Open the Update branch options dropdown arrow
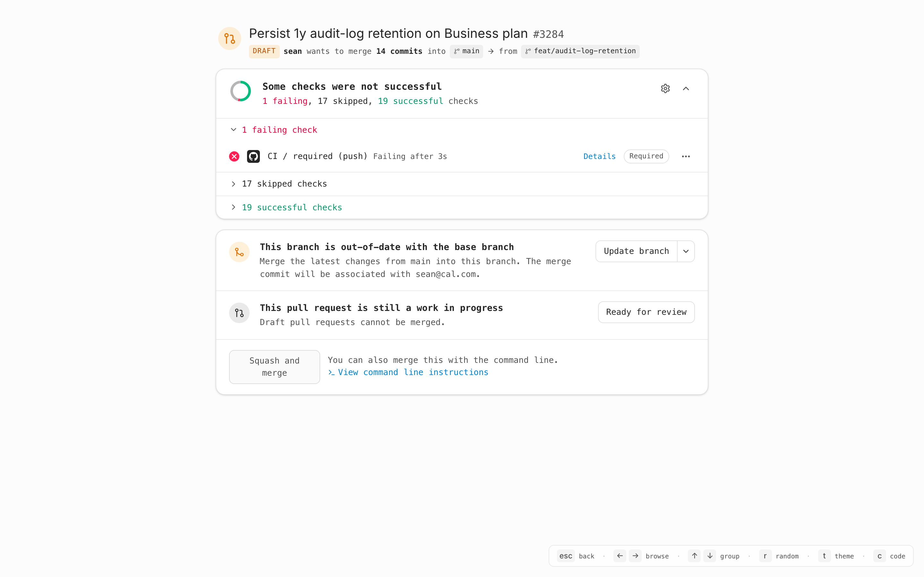The image size is (924, 577). 686,251
